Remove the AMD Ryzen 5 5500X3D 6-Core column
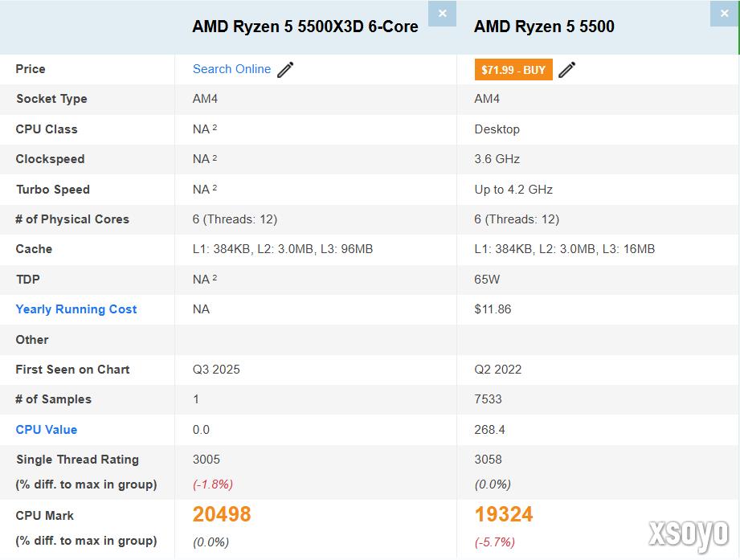Screen dimensions: 740x560 click(x=442, y=14)
